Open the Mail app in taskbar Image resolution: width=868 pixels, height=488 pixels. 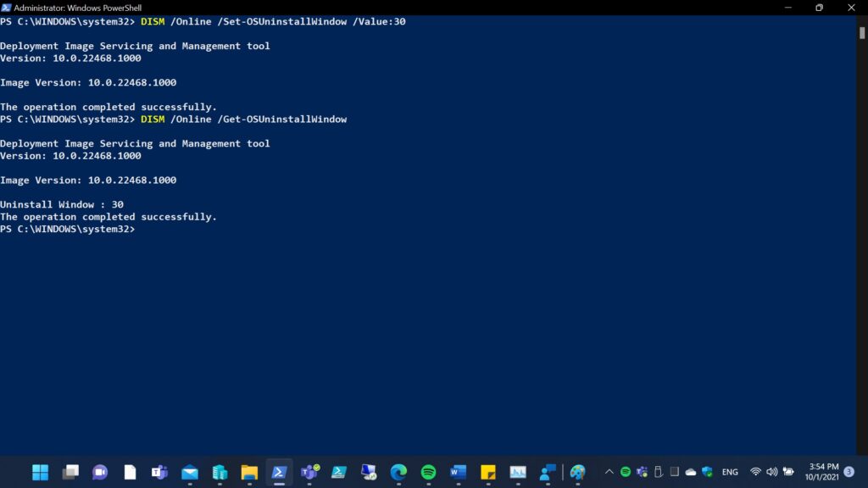click(x=190, y=472)
